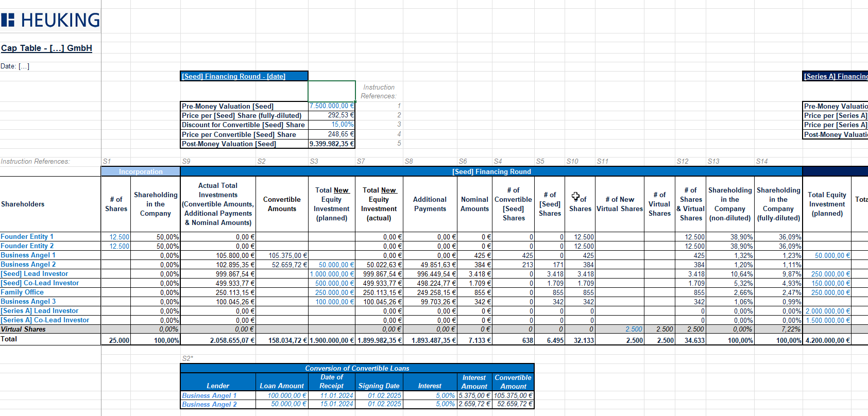
Task: Click the Incorporation section header
Action: pyautogui.click(x=141, y=171)
